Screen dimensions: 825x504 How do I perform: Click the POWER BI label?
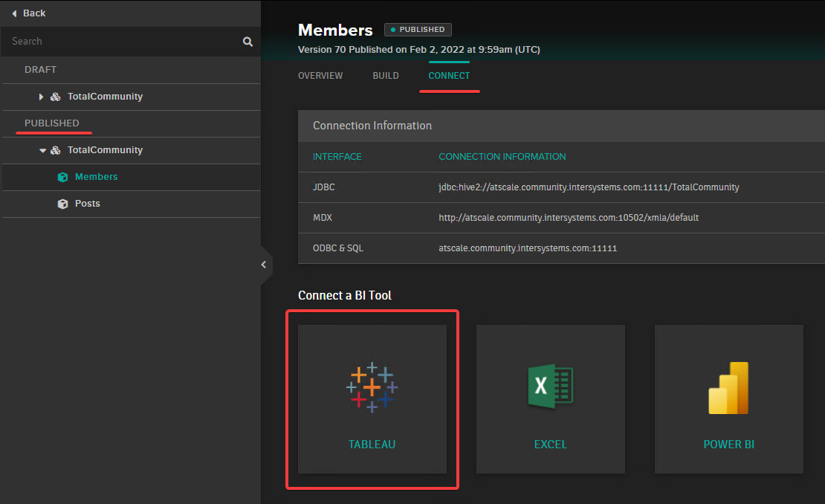coord(728,445)
